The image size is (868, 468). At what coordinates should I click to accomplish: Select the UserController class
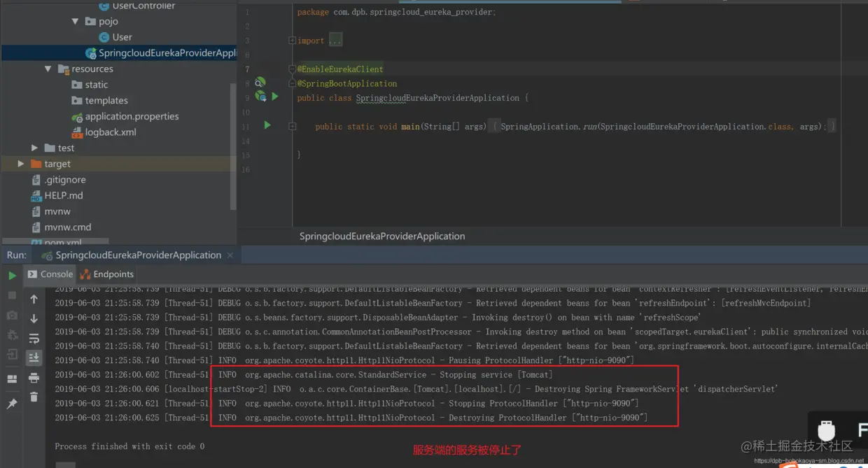(x=143, y=6)
